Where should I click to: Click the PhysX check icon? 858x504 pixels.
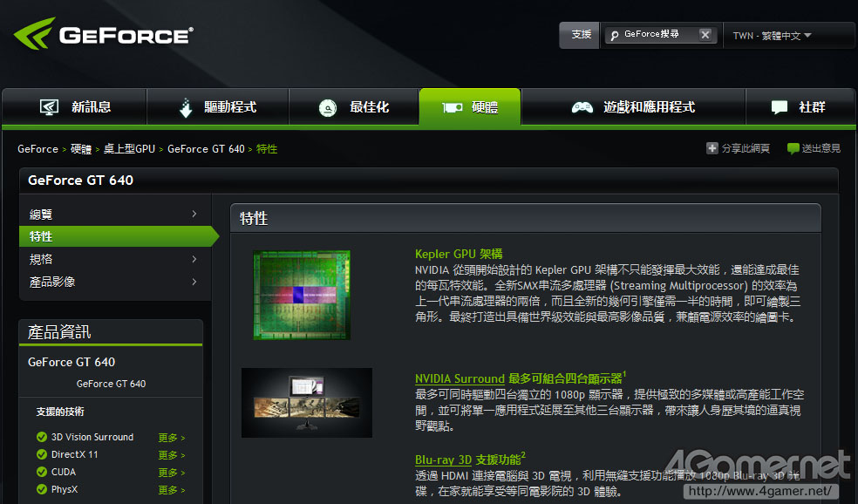(42, 489)
